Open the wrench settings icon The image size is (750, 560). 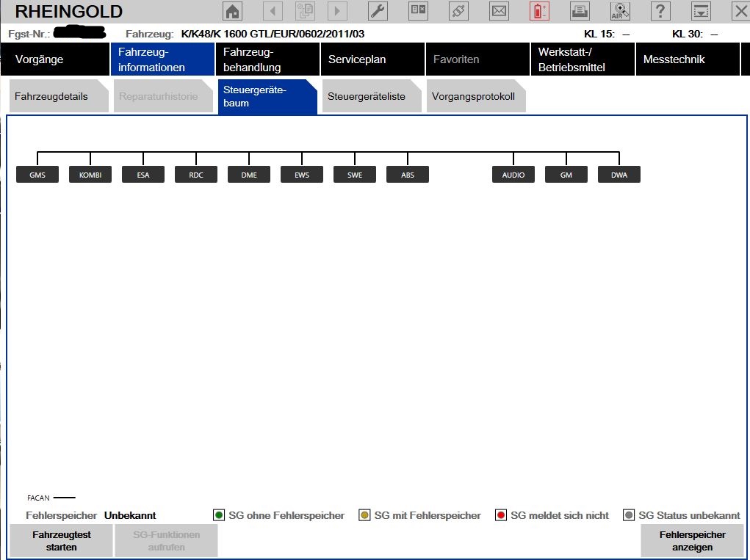tap(378, 11)
